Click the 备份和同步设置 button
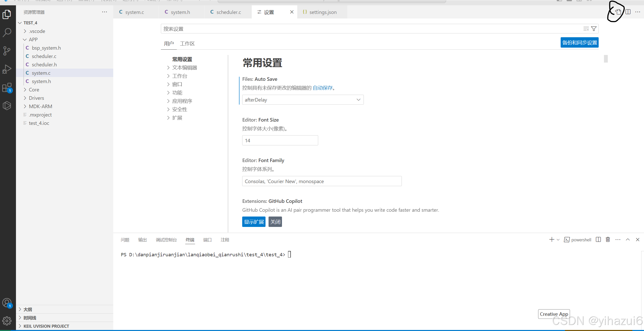 (x=579, y=42)
